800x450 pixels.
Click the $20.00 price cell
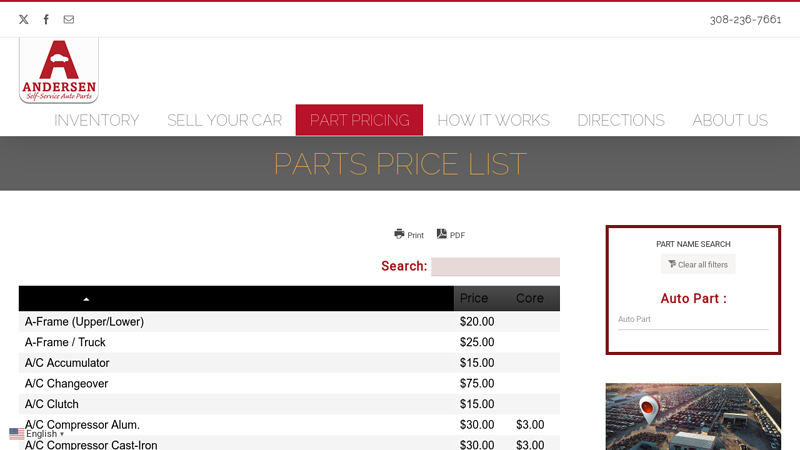(477, 322)
